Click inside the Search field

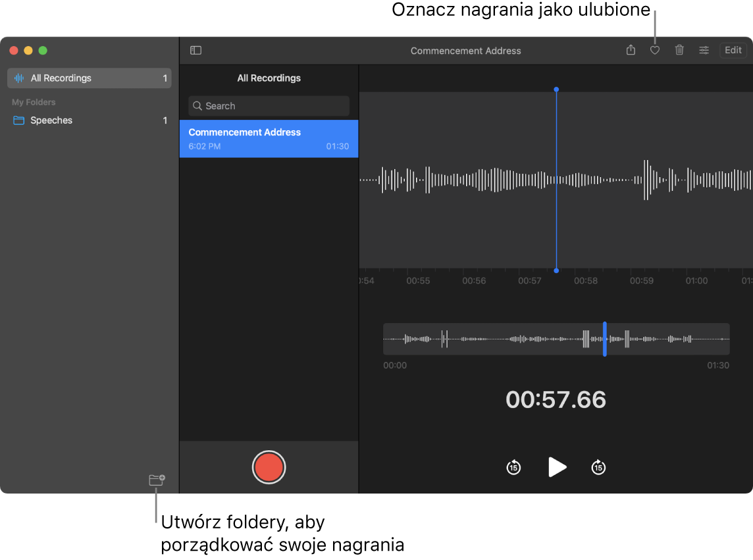[269, 106]
